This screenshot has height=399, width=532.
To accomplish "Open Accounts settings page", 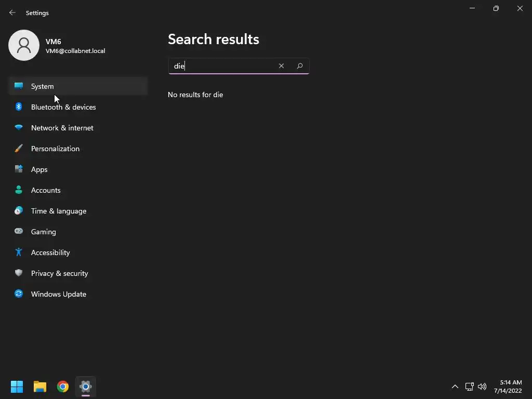I will [x=46, y=190].
